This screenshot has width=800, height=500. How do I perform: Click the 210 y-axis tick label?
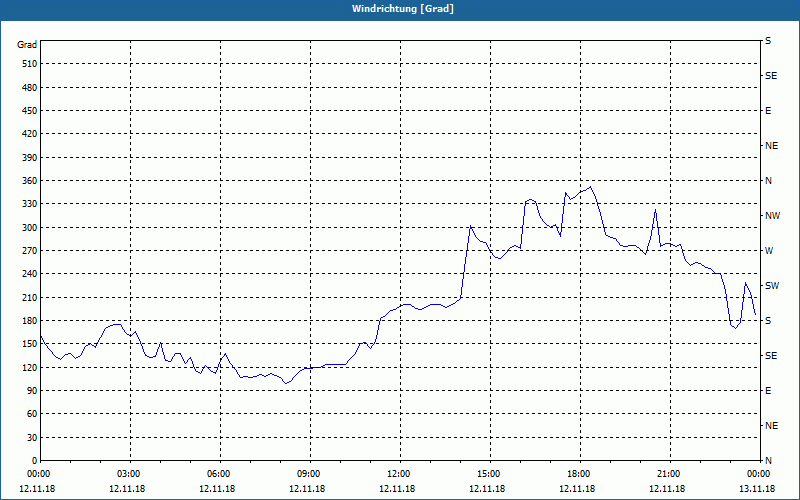[x=30, y=297]
